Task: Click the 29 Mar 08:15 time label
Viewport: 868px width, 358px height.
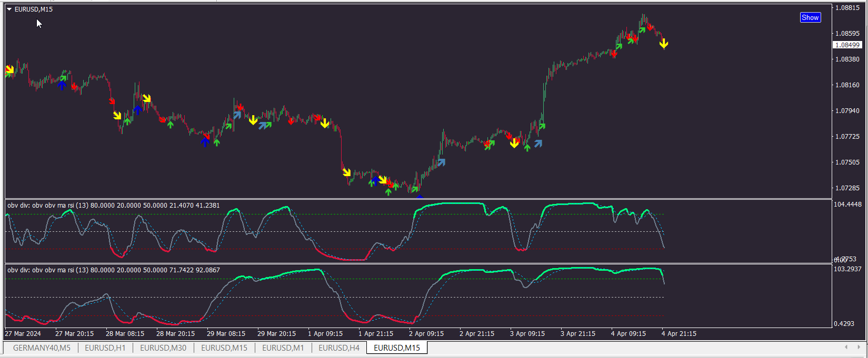Action: tap(226, 334)
